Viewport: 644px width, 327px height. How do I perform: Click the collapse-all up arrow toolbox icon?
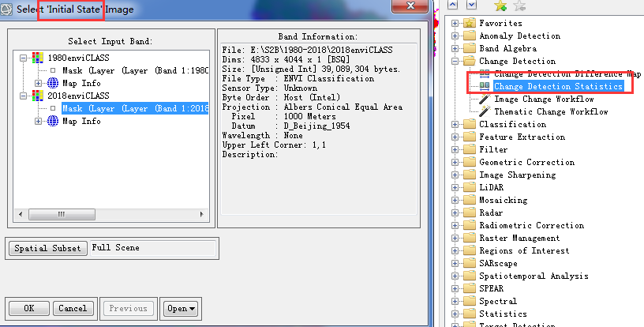[x=452, y=5]
